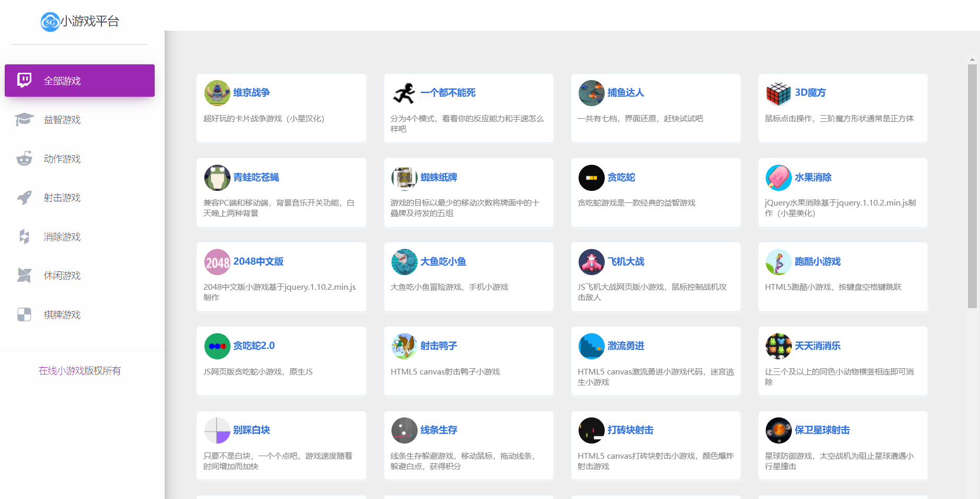980x499 pixels.
Task: Open the 射击鸭子 duck icon
Action: pyautogui.click(x=404, y=346)
